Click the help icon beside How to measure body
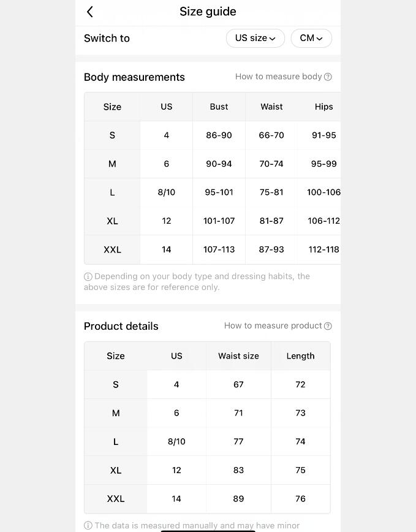The width and height of the screenshot is (416, 532). (x=328, y=77)
